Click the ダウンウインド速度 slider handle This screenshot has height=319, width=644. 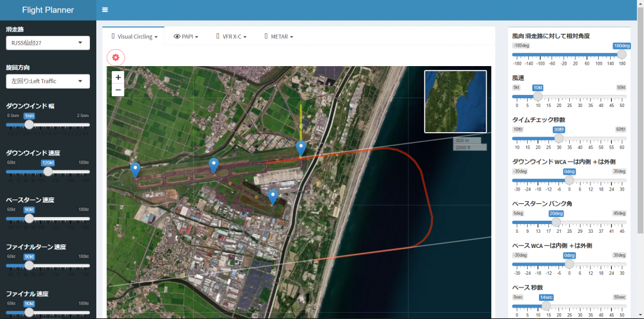48,171
